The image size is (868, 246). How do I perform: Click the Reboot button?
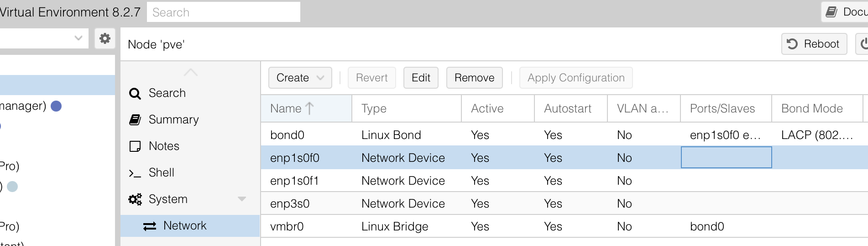tap(814, 44)
